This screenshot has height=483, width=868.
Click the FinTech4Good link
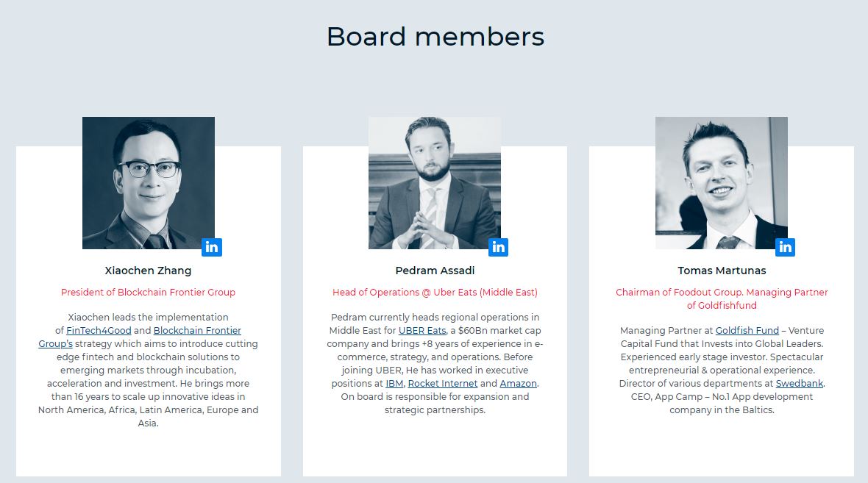click(x=99, y=330)
